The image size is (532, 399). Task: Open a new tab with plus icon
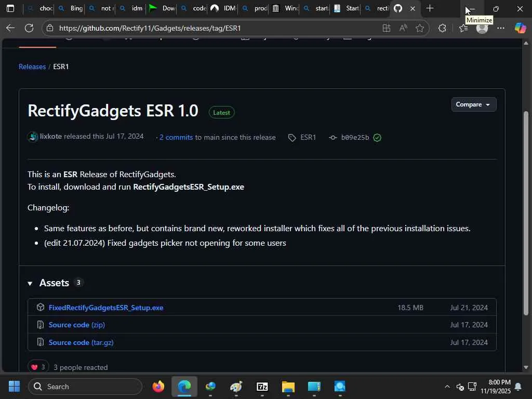click(430, 8)
